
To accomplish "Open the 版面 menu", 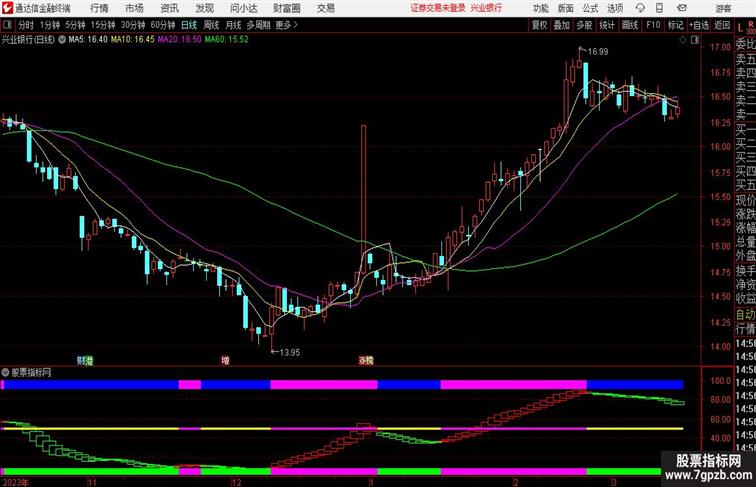I will [x=566, y=8].
